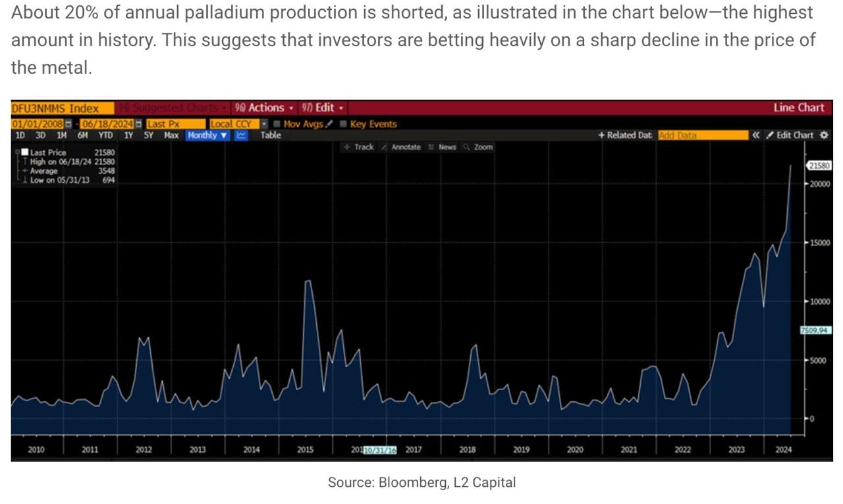Open the Local CCY currency dropdown
The width and height of the screenshot is (843, 504).
pos(264,124)
